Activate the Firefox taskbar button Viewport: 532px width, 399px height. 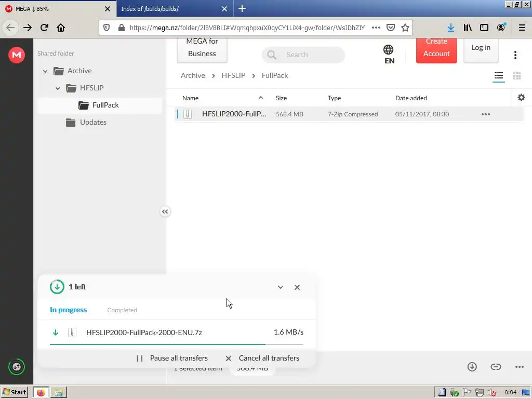[x=41, y=393]
